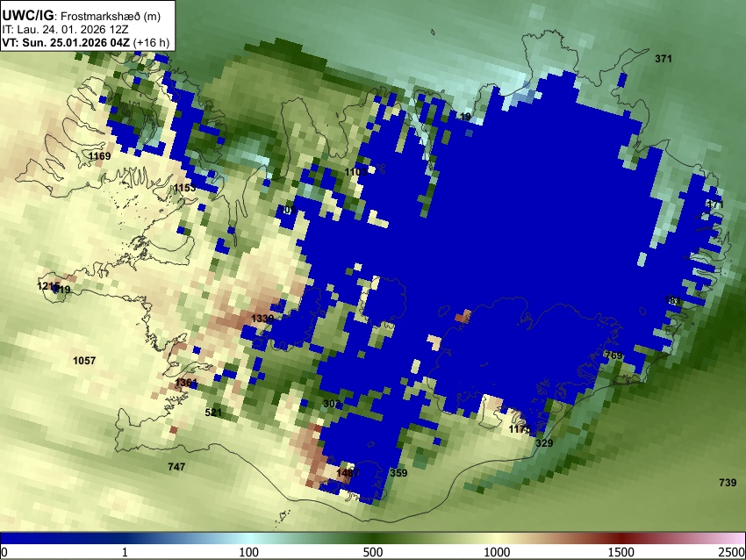Click the colorbar label 1000

coord(497,552)
